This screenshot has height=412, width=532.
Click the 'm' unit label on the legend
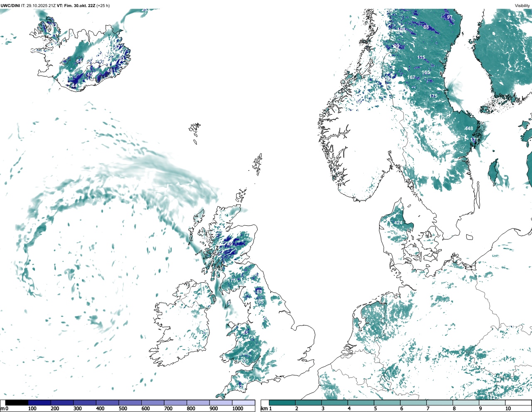click(x=2, y=409)
